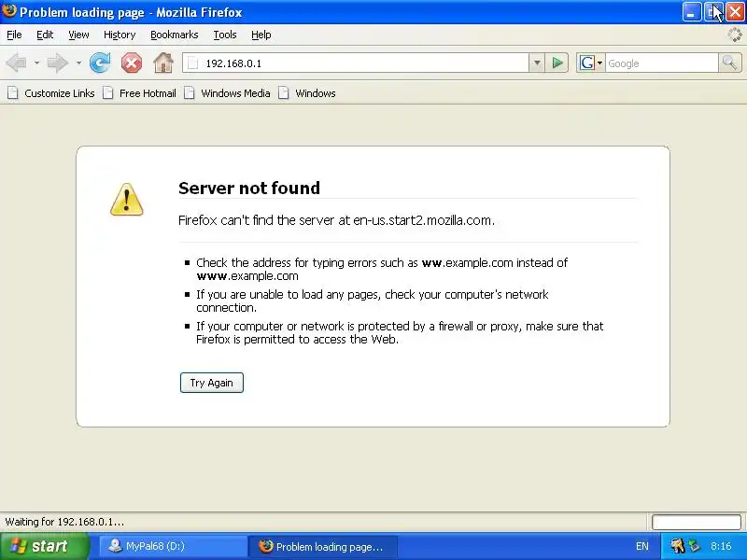This screenshot has height=560, width=747.
Task: Stop loading with the red X button
Action: coord(132,63)
